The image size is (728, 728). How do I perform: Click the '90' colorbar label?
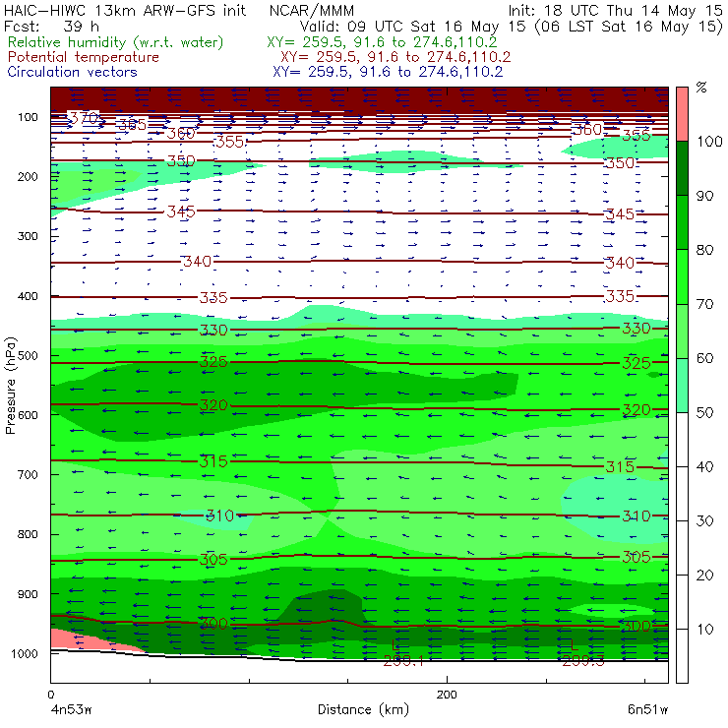pos(704,196)
